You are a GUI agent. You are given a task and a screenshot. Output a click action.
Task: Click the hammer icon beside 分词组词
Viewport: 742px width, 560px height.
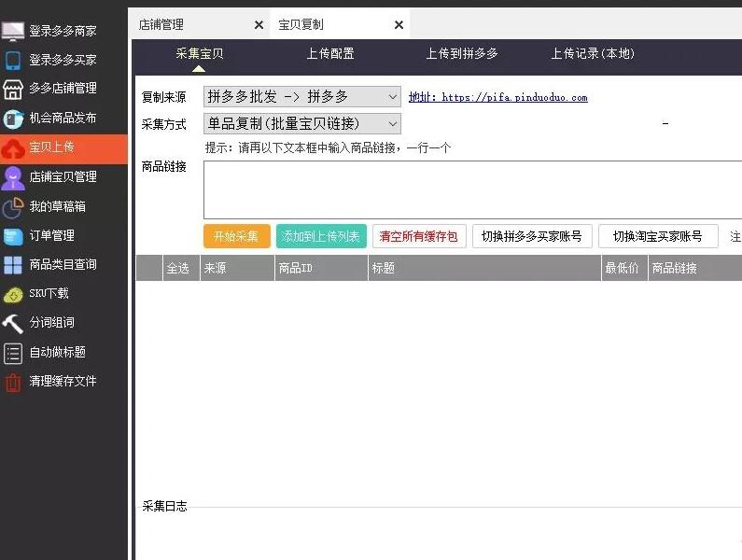13,324
